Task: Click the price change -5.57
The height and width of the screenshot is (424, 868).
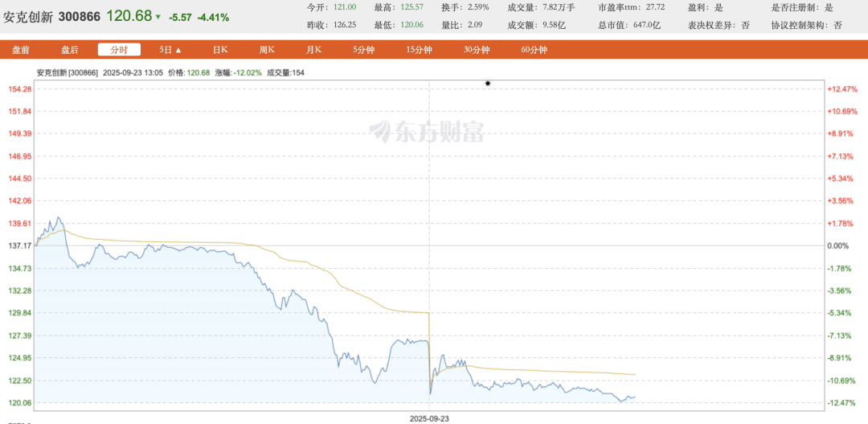Action: click(x=181, y=18)
